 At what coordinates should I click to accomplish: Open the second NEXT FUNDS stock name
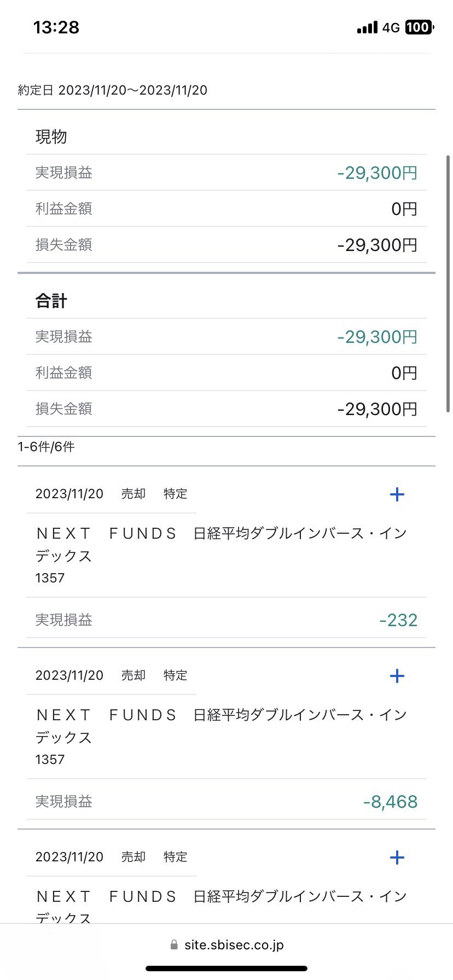(221, 725)
